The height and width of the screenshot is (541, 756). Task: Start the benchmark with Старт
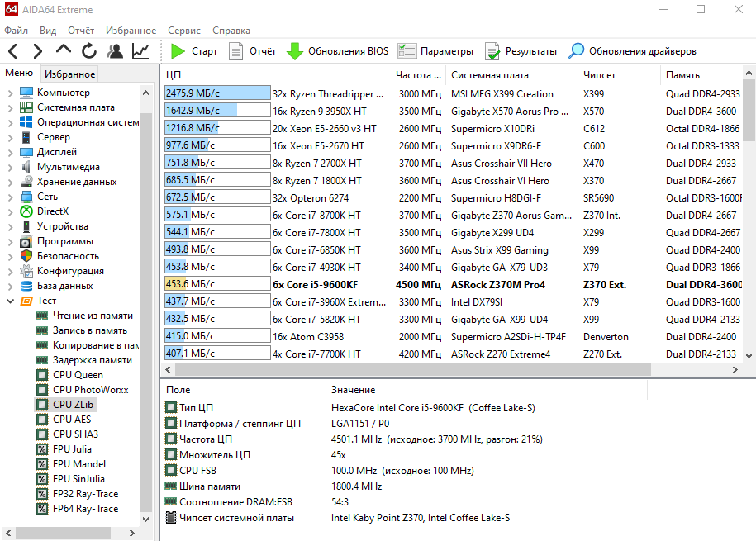coord(194,51)
